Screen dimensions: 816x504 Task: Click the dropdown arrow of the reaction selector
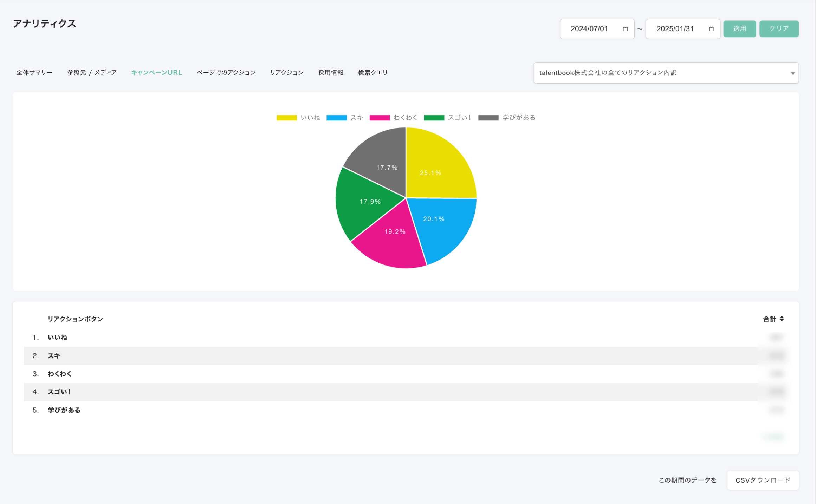point(792,73)
